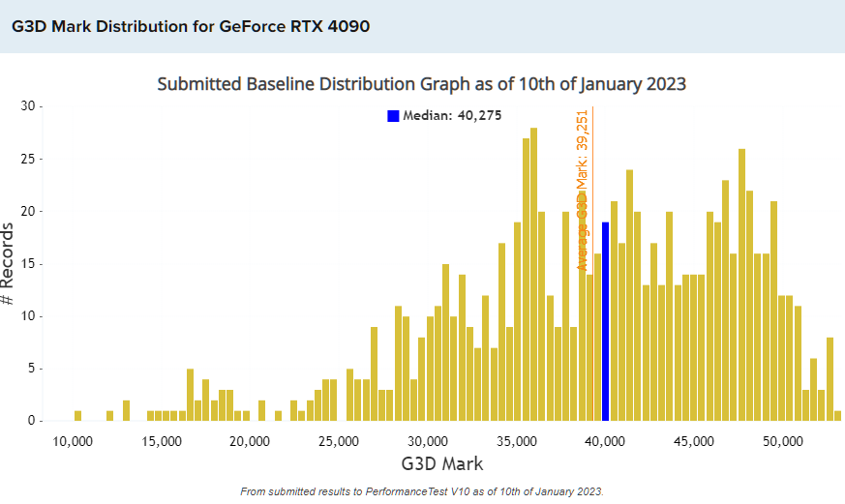The height and width of the screenshot is (504, 845).
Task: Select the "Median: 40,275" legend text
Action: point(452,116)
